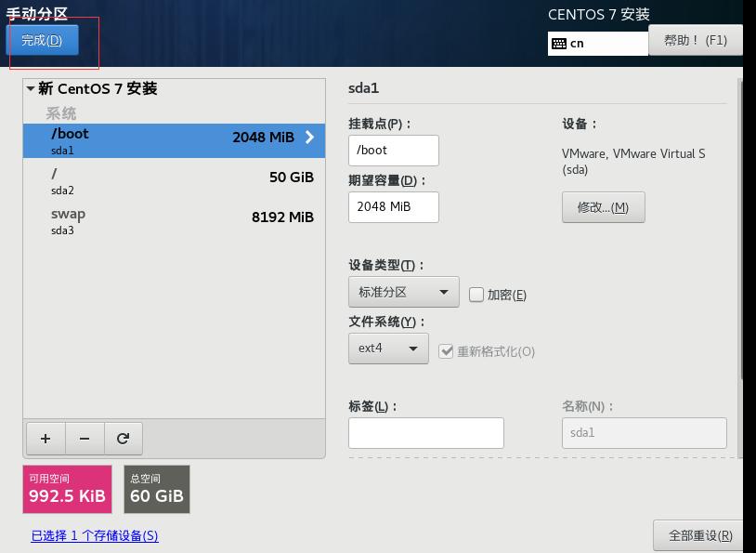Open /boot details via its arrow icon
This screenshot has width=756, height=553.
coord(308,138)
